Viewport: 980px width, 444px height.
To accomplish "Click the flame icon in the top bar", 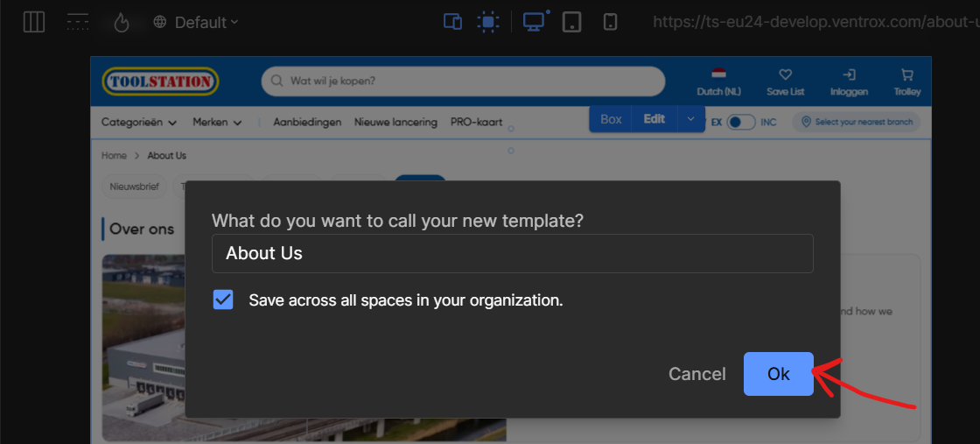I will [x=122, y=23].
